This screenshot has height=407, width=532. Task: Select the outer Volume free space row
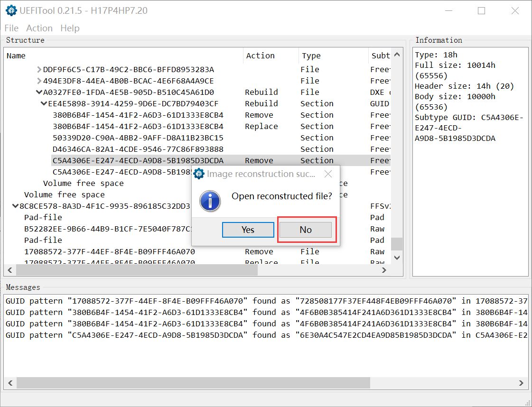pos(65,194)
